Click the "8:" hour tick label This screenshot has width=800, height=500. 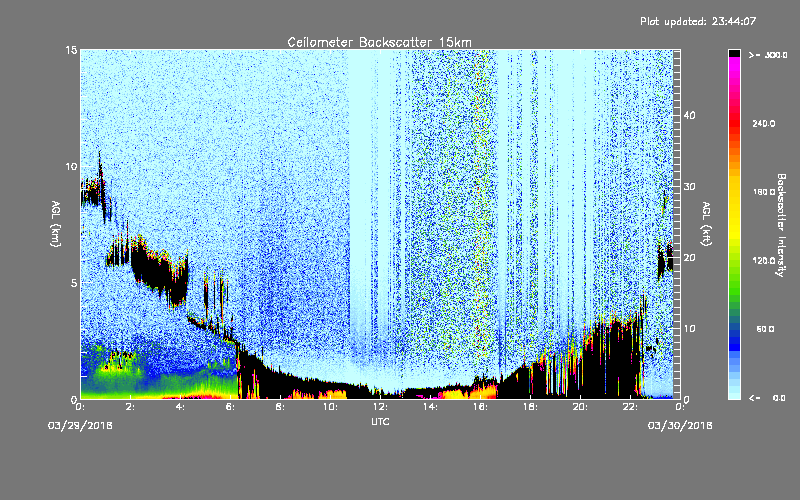pos(280,407)
